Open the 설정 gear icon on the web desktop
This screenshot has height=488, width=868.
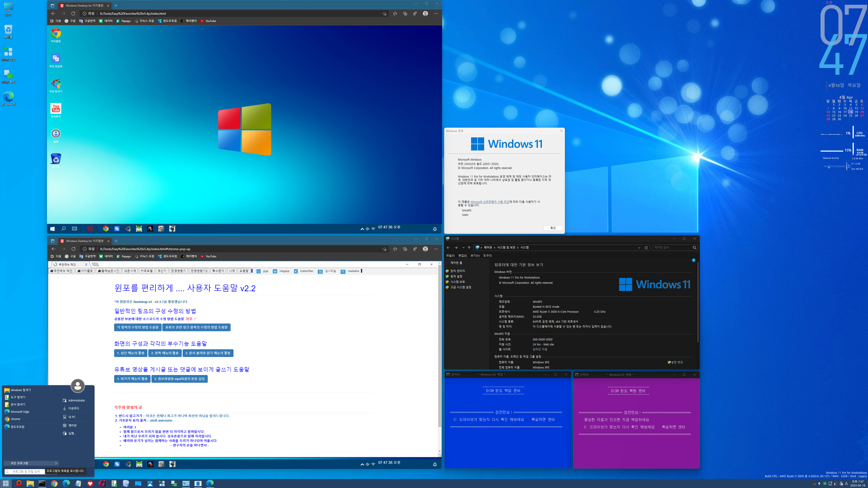coord(56,135)
